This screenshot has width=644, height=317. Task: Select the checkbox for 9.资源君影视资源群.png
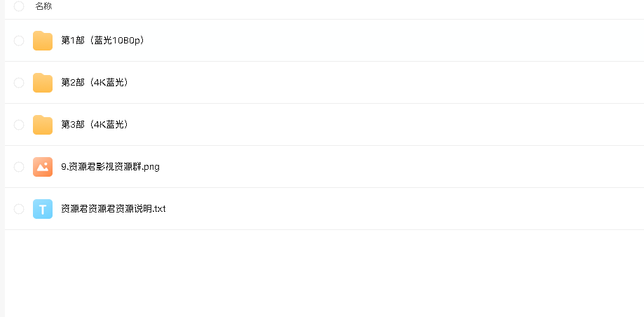tap(19, 167)
